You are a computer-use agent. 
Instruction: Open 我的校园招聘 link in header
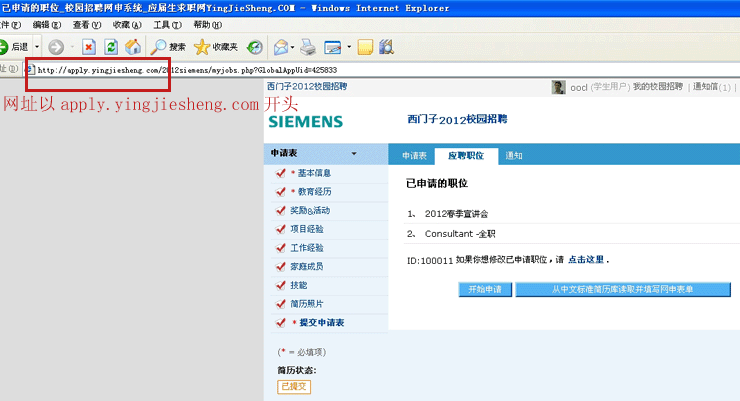658,87
